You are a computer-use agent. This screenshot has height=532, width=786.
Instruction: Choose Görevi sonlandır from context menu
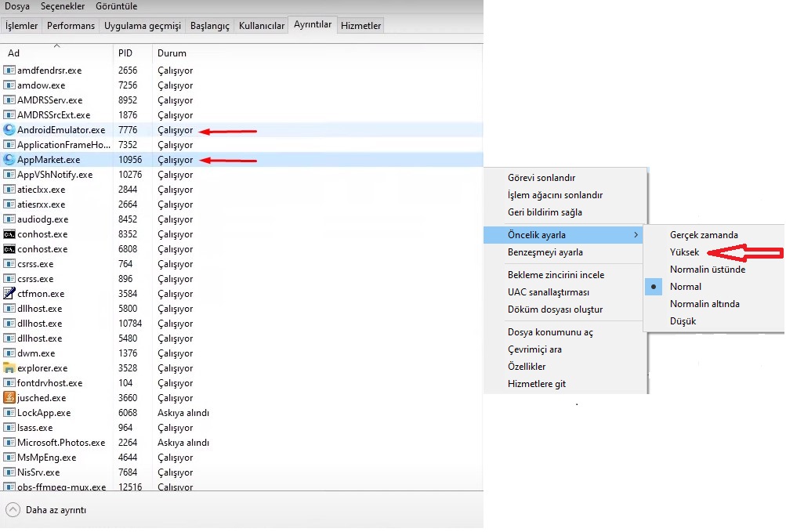pos(542,178)
